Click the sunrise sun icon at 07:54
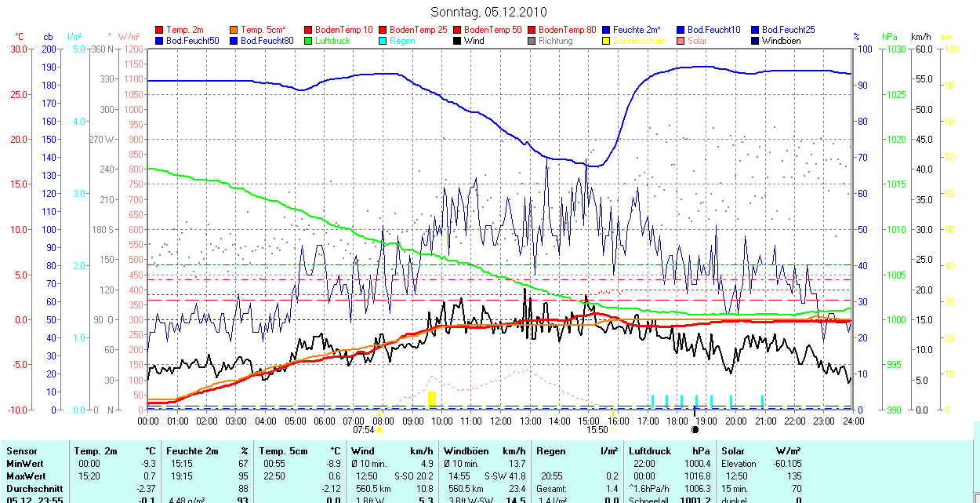This screenshot has width=980, height=503. point(379,430)
